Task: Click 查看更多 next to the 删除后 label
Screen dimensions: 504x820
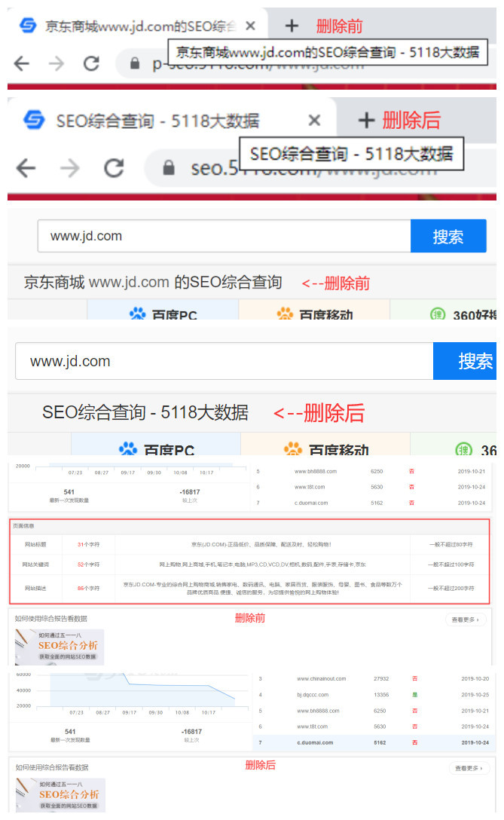Action: (x=469, y=768)
